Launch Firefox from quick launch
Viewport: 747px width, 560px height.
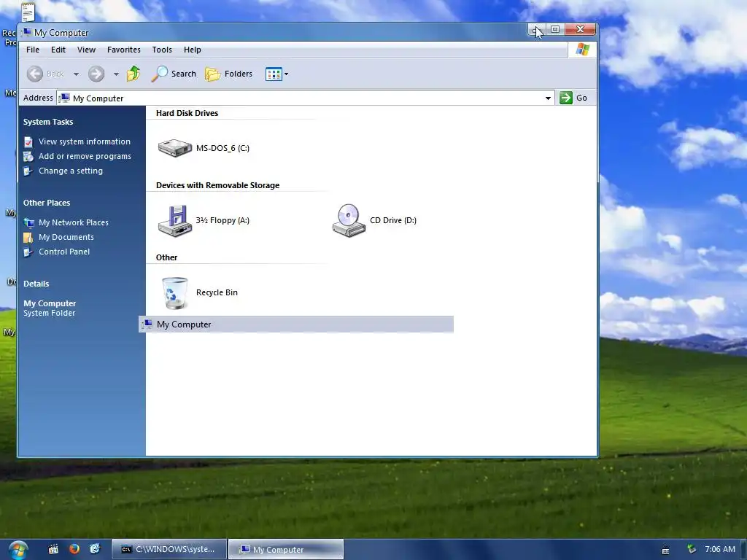[74, 549]
